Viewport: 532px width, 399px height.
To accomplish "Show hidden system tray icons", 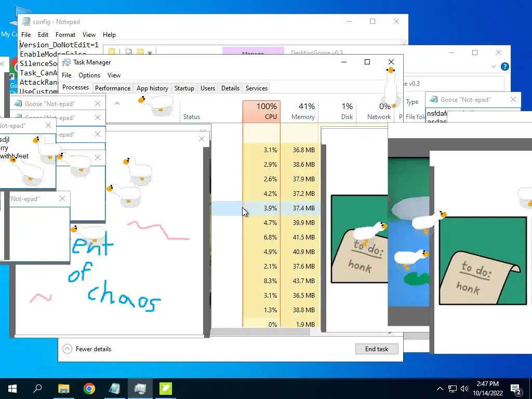I will click(x=440, y=389).
